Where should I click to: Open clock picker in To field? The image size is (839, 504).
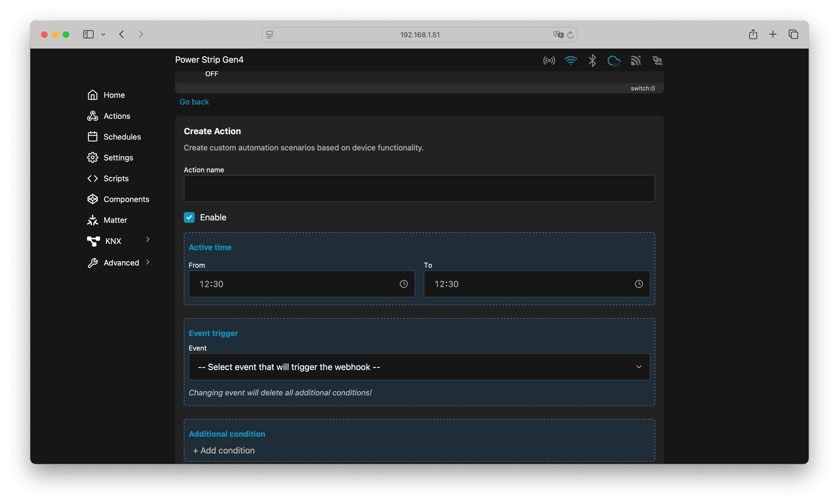point(638,284)
